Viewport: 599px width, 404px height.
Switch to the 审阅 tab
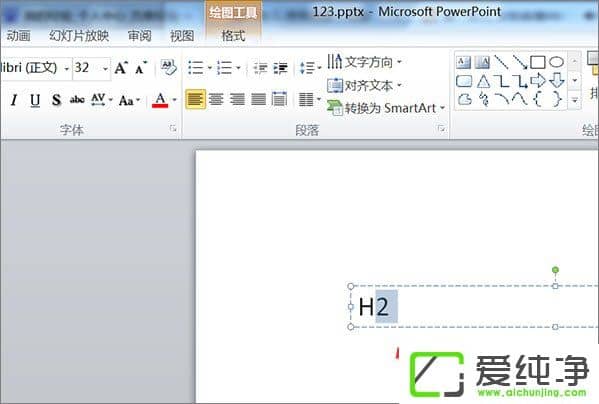point(139,36)
